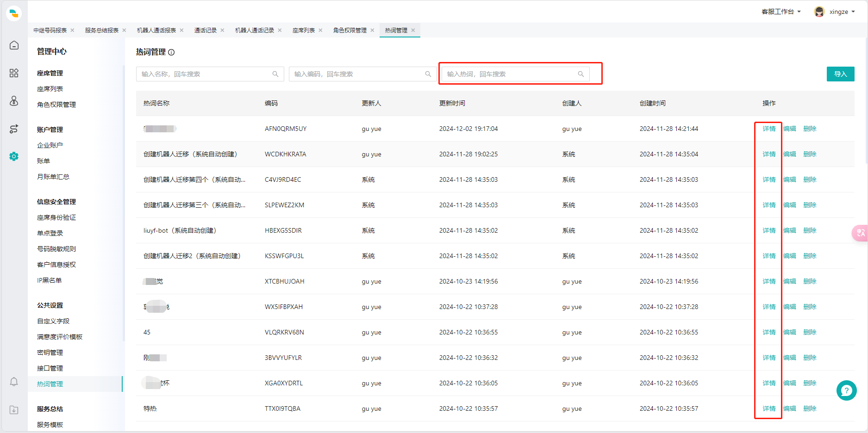This screenshot has height=433, width=868.
Task: Focus the 输入热词 search field
Action: 516,74
